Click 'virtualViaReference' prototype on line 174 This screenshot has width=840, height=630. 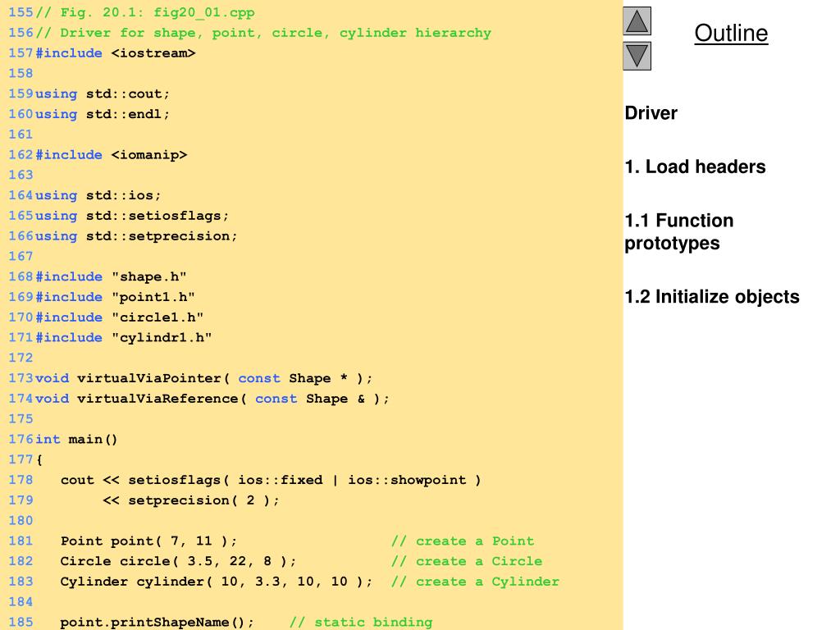pos(212,399)
